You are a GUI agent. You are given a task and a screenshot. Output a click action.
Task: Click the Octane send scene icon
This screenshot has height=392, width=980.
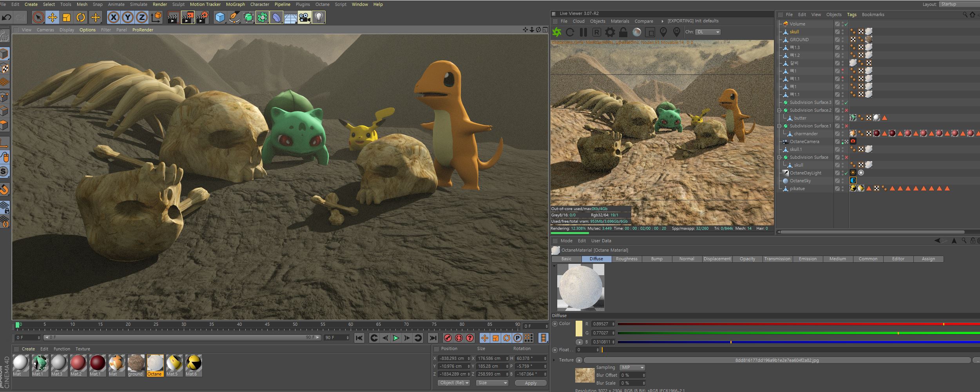pos(557,32)
